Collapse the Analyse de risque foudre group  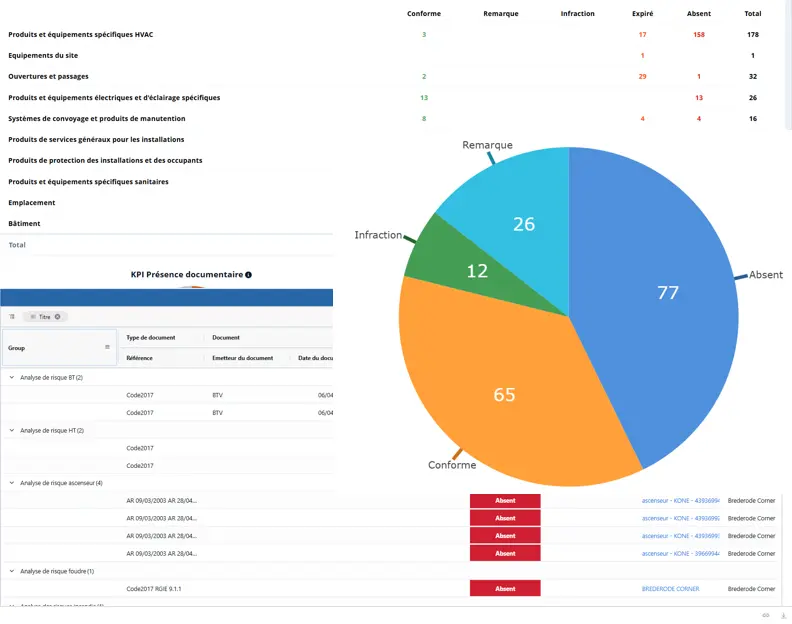pyautogui.click(x=12, y=571)
